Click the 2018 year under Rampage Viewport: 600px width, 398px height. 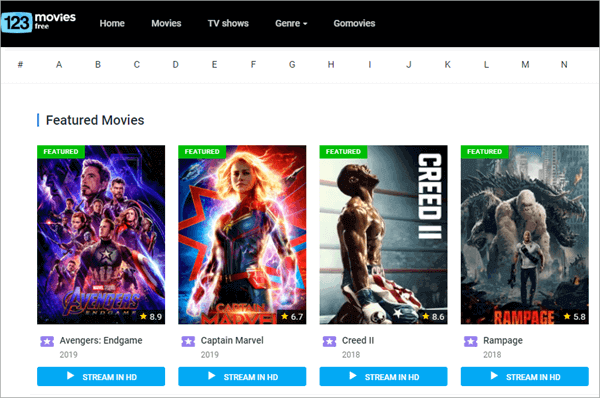tap(492, 355)
